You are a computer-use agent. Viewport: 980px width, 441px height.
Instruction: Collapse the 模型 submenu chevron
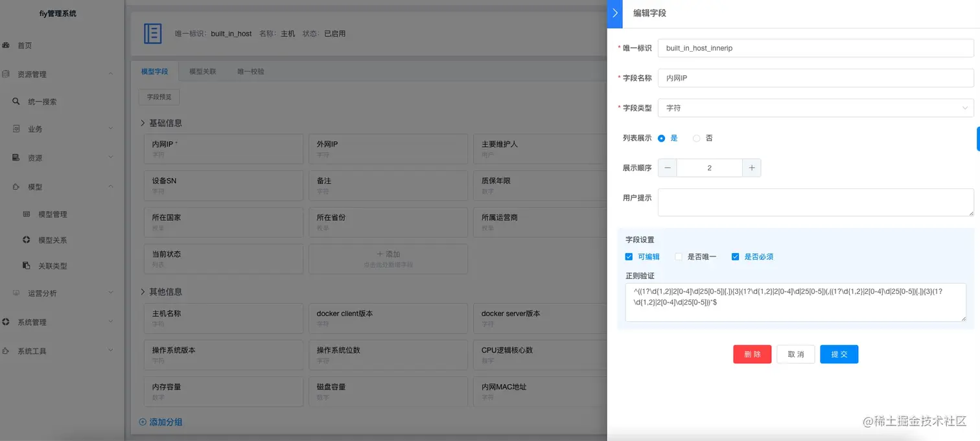tap(111, 187)
